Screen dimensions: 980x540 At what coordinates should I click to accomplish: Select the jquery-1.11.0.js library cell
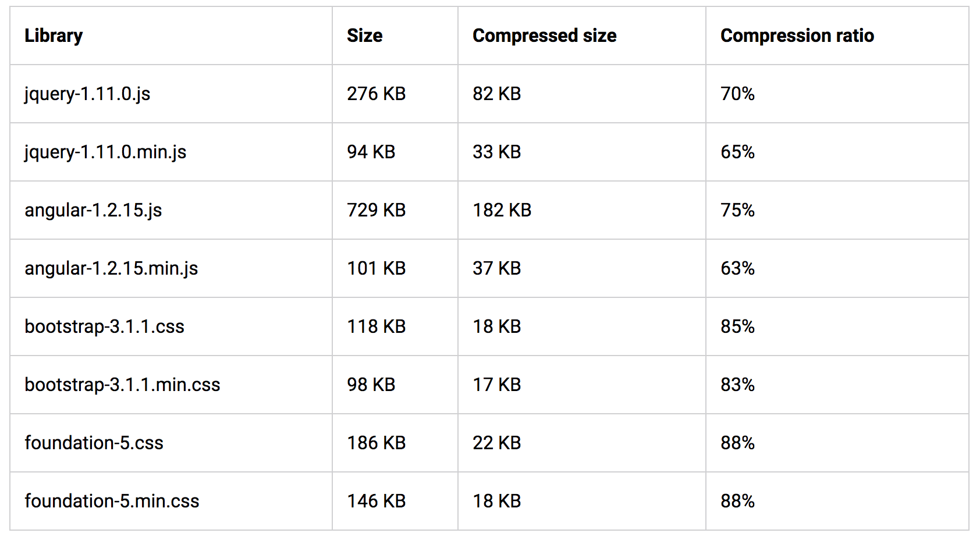87,94
